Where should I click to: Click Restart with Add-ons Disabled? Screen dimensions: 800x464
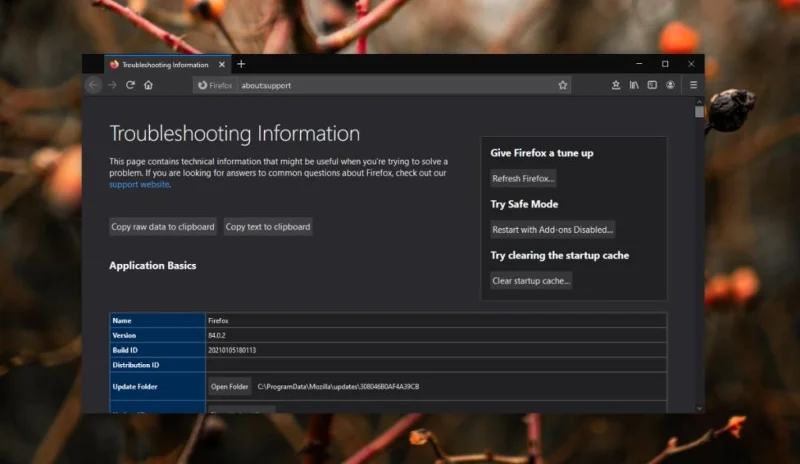click(553, 230)
